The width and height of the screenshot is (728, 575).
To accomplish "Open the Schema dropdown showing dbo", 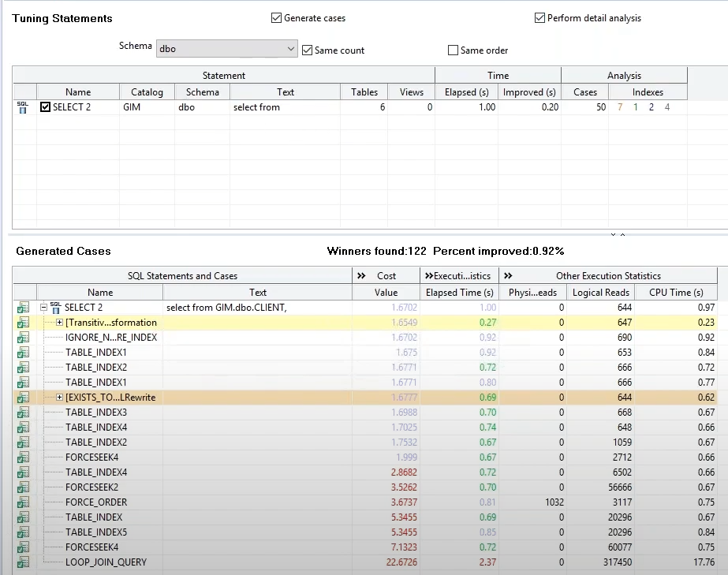I will coord(227,49).
